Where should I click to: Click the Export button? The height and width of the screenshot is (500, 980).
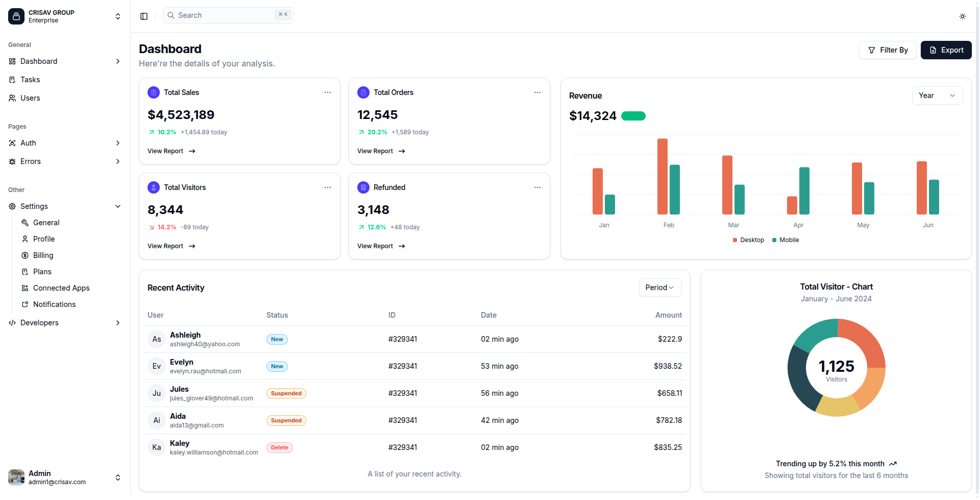click(x=946, y=50)
